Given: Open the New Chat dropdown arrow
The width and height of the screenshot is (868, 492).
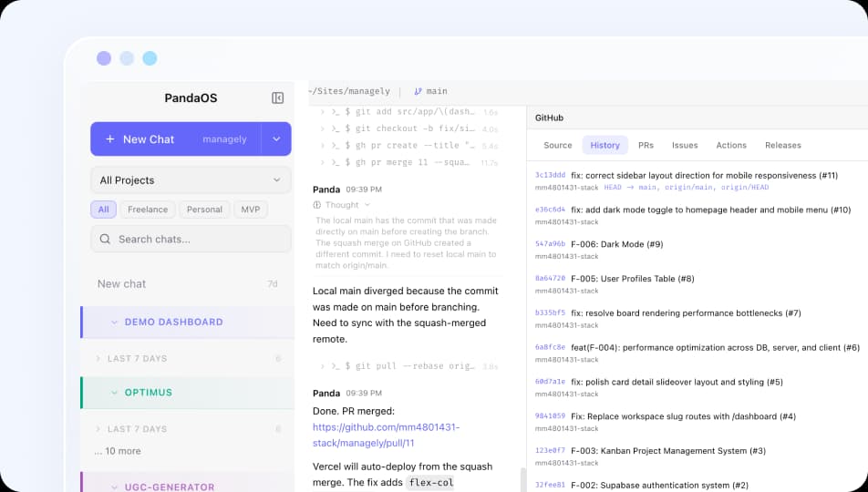Looking at the screenshot, I should pyautogui.click(x=276, y=138).
